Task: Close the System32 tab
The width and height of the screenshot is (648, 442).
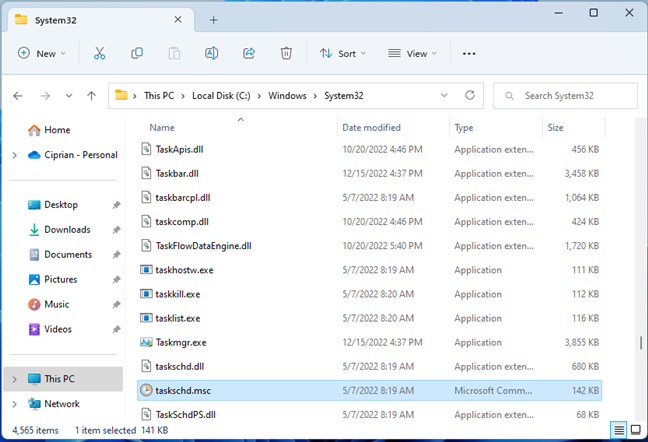Action: pyautogui.click(x=178, y=19)
